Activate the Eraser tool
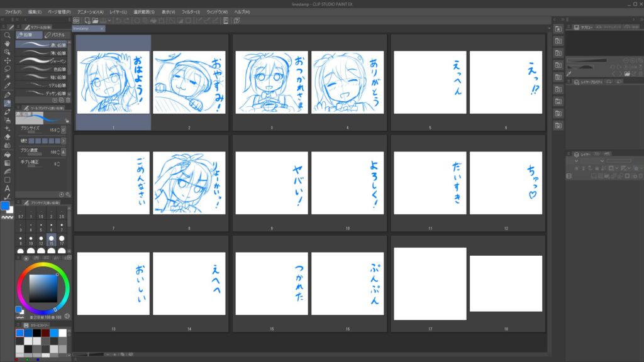This screenshot has width=644, height=362. coord(8,136)
